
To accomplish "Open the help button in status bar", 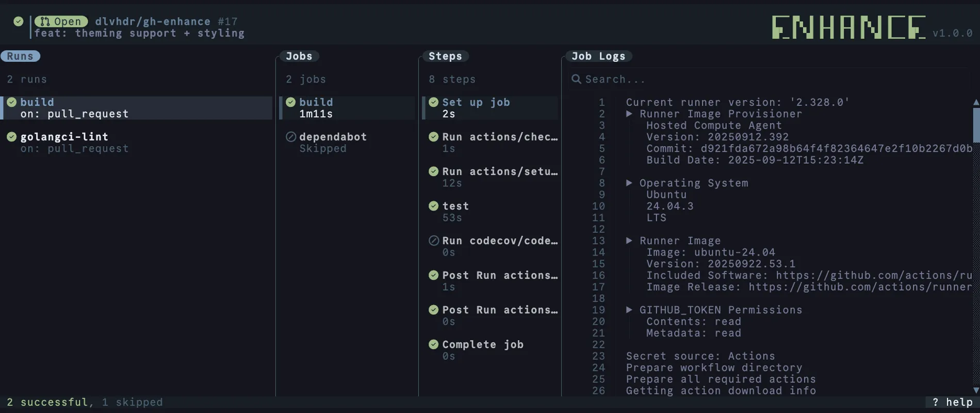I will pyautogui.click(x=953, y=402).
